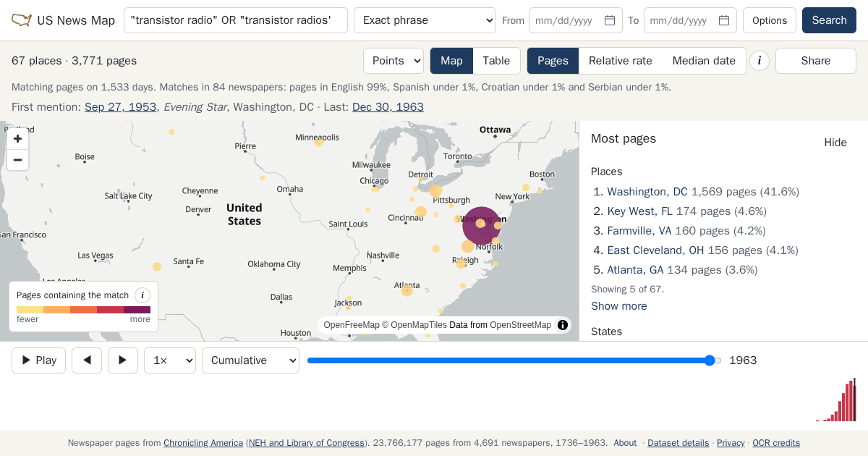The width and height of the screenshot is (868, 456).
Task: Open the To date calendar picker icon
Action: coord(724,20)
